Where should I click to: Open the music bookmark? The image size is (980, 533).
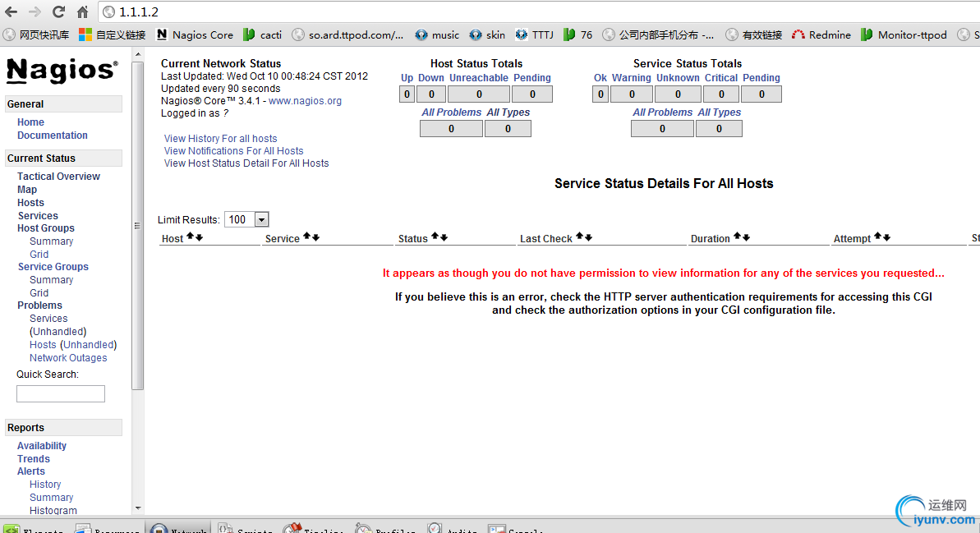pyautogui.click(x=437, y=35)
